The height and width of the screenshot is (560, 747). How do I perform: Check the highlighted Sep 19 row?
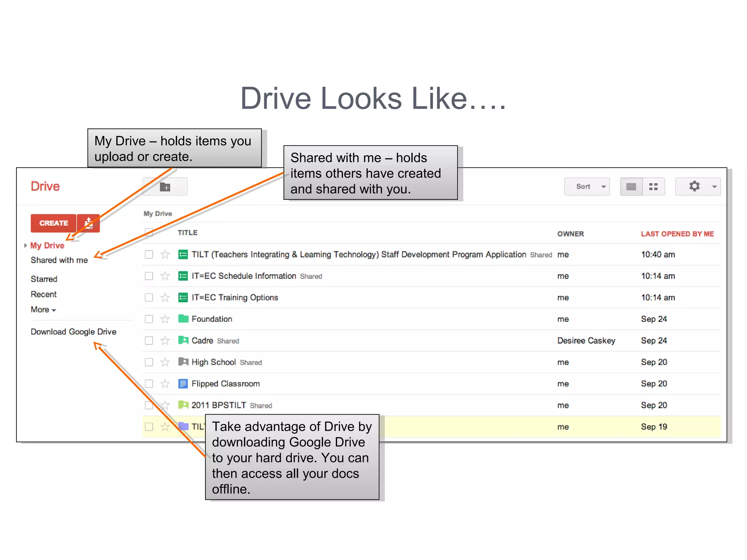click(149, 426)
